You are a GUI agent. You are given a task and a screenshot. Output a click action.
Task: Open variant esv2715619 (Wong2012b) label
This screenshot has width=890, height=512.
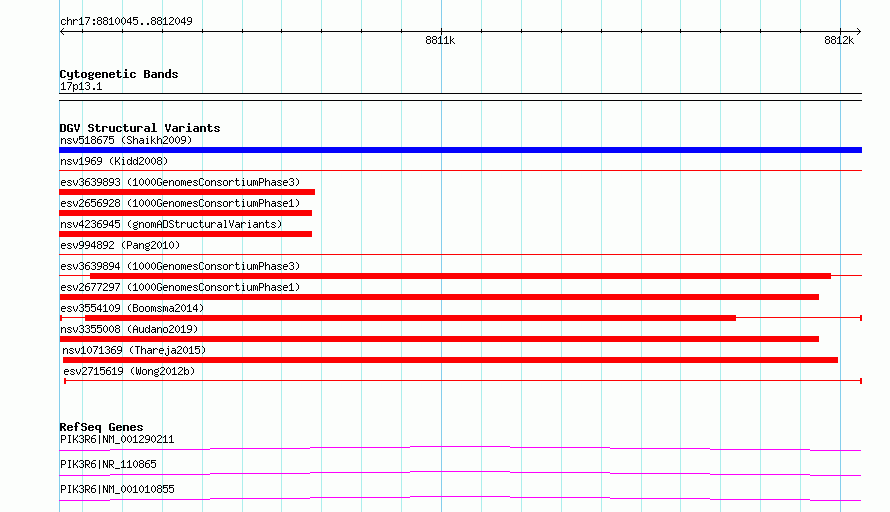click(129, 371)
